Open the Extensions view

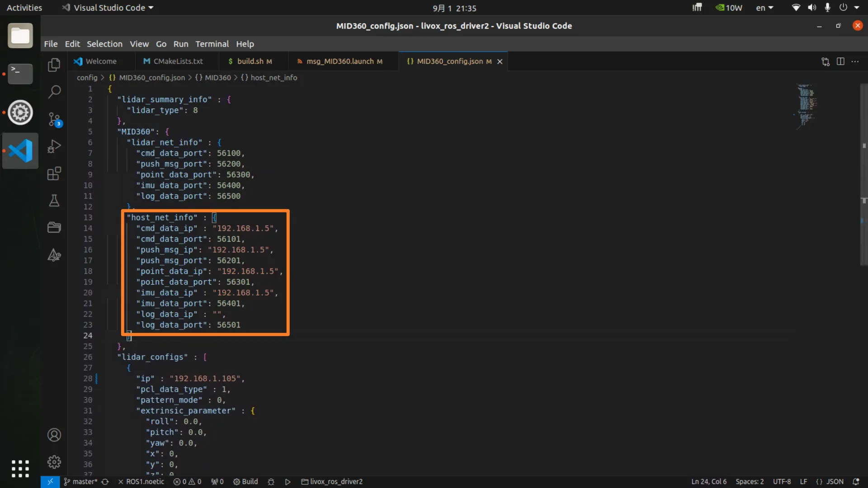[x=54, y=174]
